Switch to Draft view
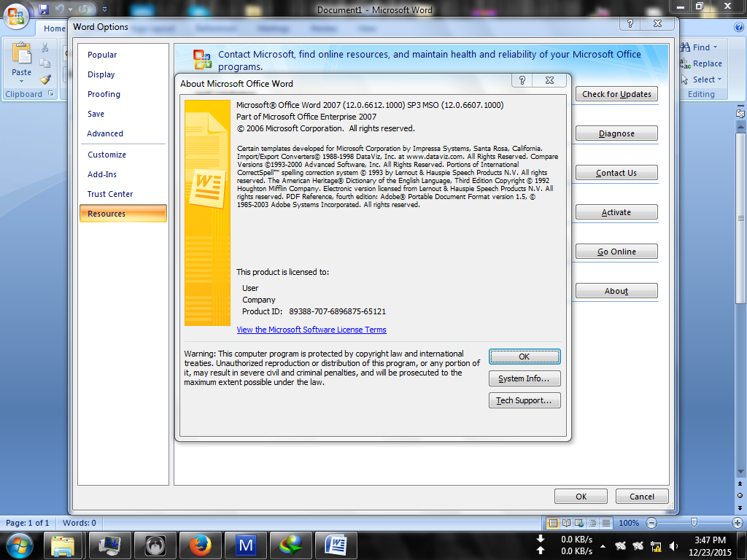Image resolution: width=747 pixels, height=560 pixels. (606, 523)
